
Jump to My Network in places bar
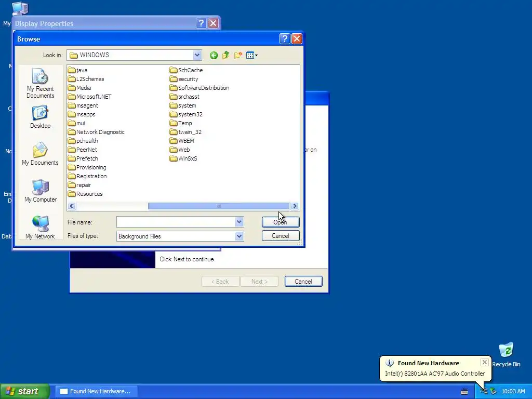point(40,228)
